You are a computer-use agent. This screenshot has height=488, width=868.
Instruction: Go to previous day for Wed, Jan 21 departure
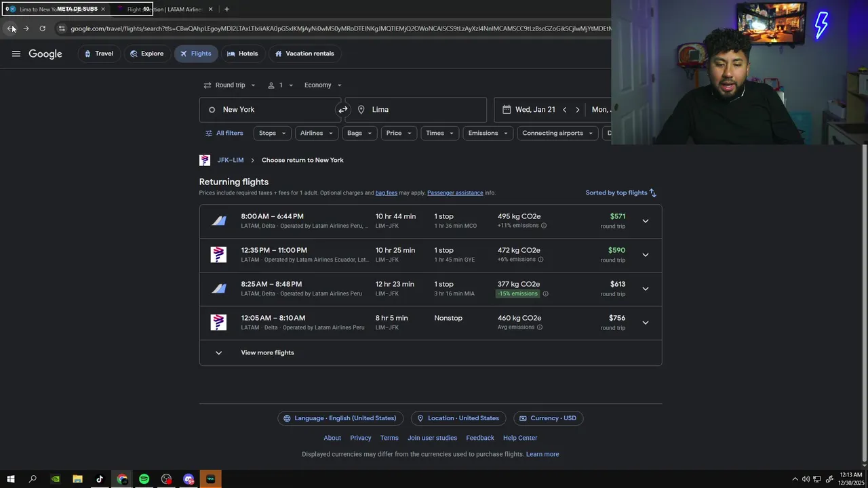click(564, 110)
